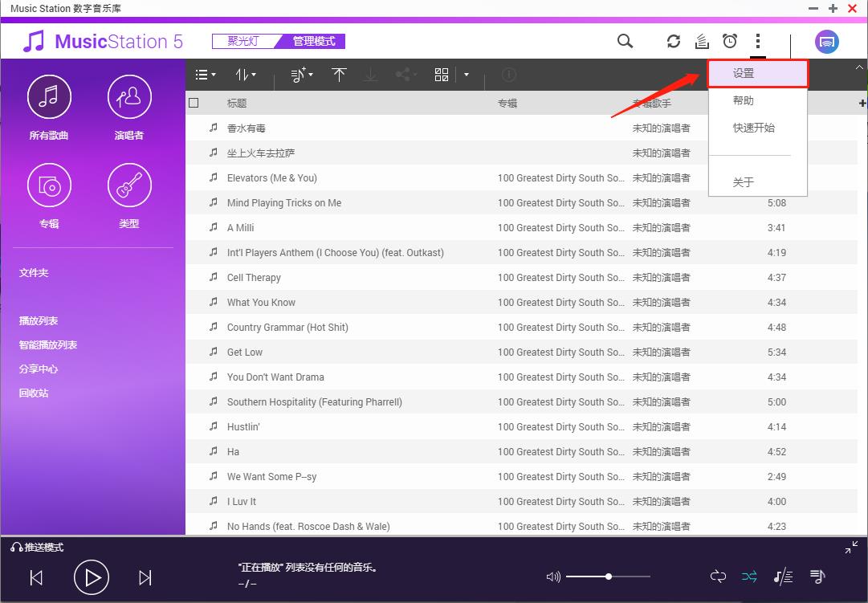The width and height of the screenshot is (868, 603).
Task: Open 分享中心 (Share Center)
Action: point(39,369)
